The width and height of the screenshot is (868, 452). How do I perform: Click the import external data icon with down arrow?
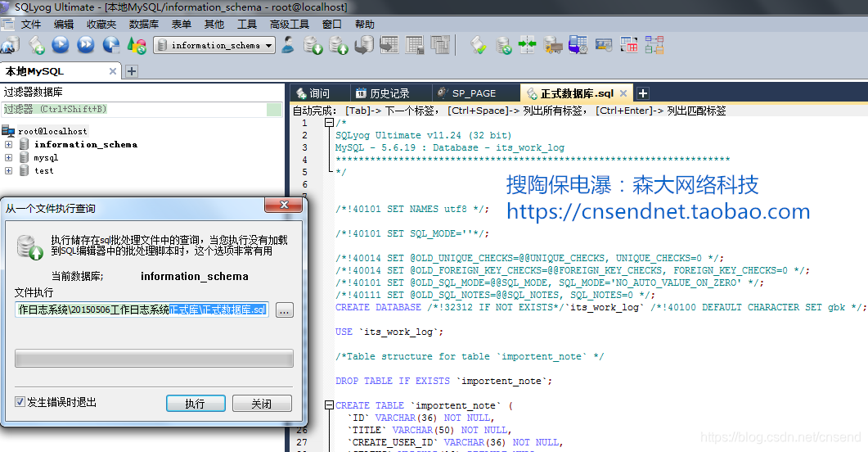pyautogui.click(x=313, y=45)
